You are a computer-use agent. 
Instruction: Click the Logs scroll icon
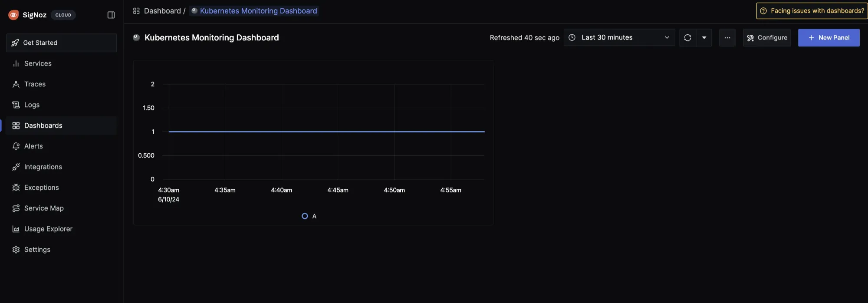pos(16,105)
